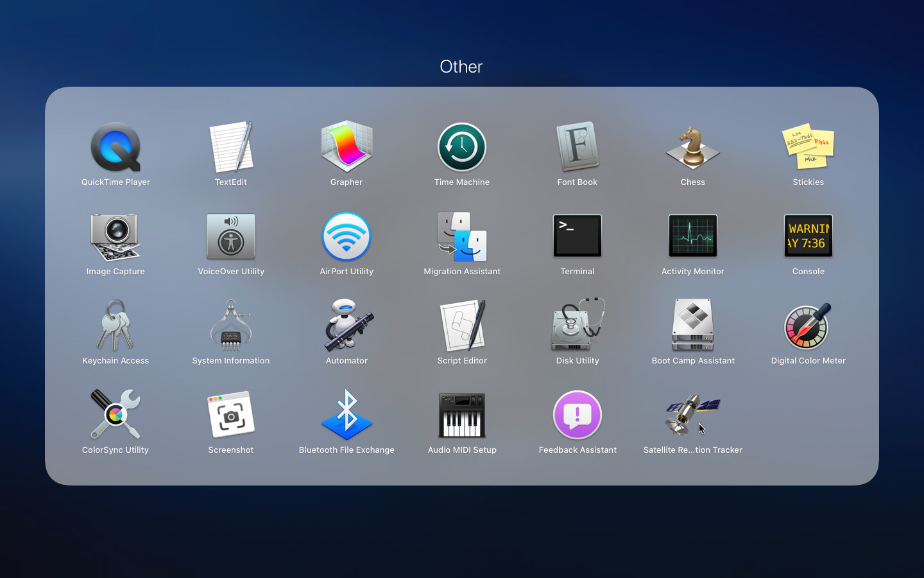
Task: Click the Time Machine icon
Action: pyautogui.click(x=462, y=148)
